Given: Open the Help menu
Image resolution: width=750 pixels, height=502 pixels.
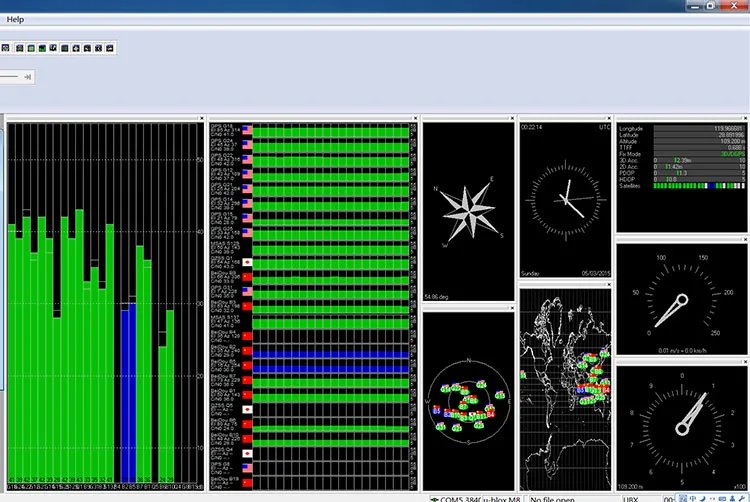Looking at the screenshot, I should [x=15, y=20].
